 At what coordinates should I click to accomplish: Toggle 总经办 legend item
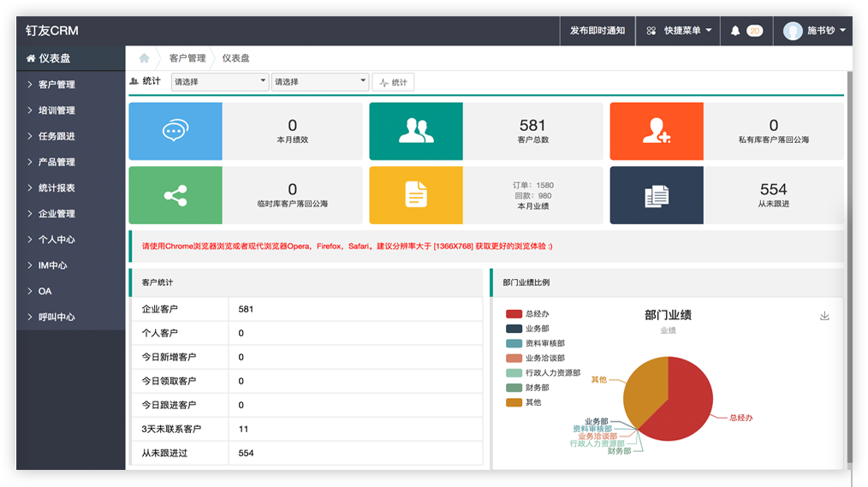527,314
